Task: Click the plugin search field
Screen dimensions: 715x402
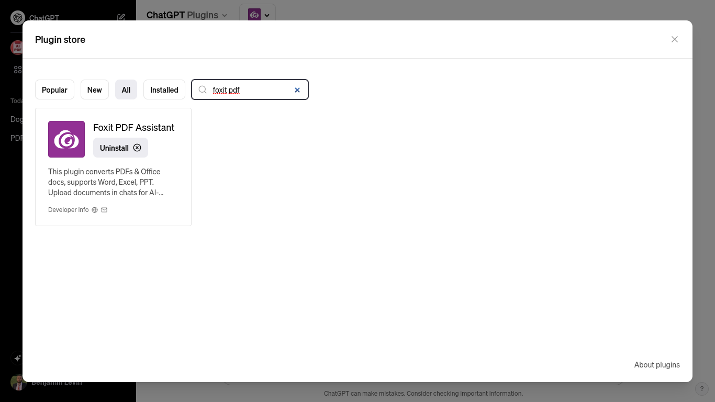Action: pyautogui.click(x=250, y=90)
